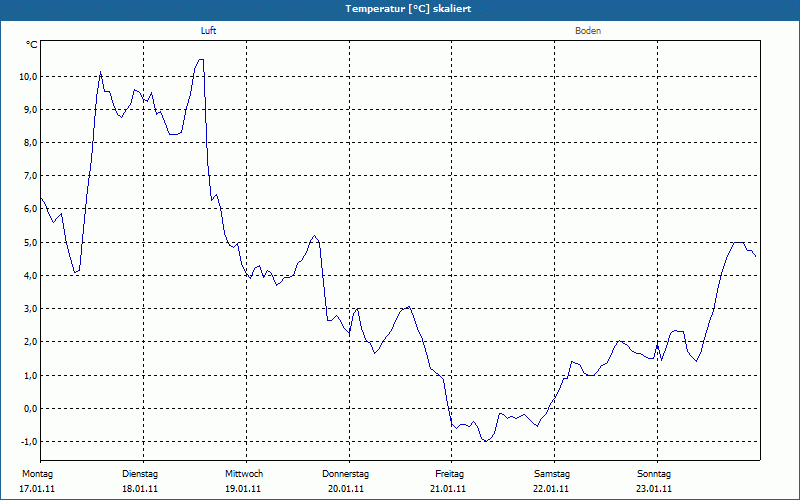This screenshot has width=800, height=500.
Task: Click the 'Temperatur [°C] skaliert' title
Action: pos(408,9)
